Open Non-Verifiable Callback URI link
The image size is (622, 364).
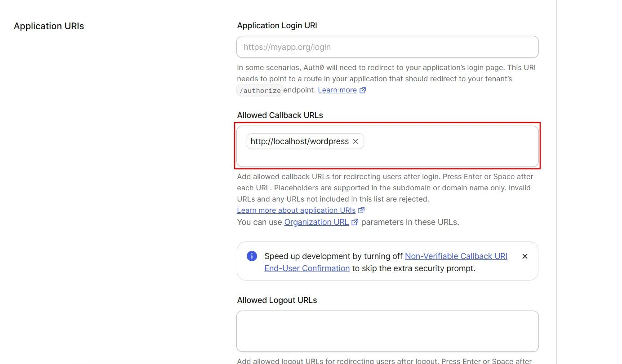point(456,256)
